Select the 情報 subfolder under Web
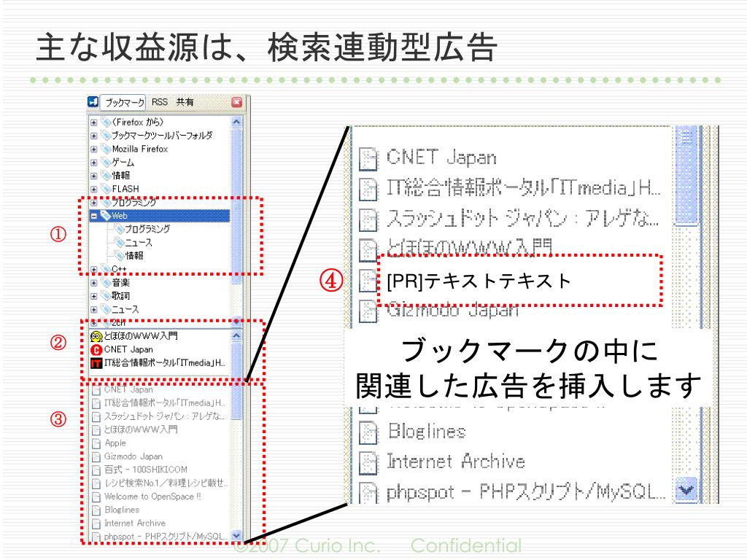The image size is (747, 560). (134, 256)
